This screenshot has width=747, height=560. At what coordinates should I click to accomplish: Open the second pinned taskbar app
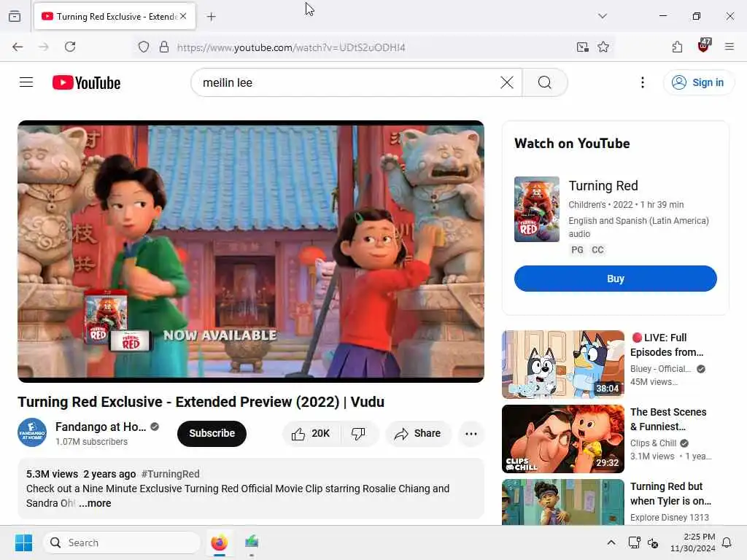point(252,542)
